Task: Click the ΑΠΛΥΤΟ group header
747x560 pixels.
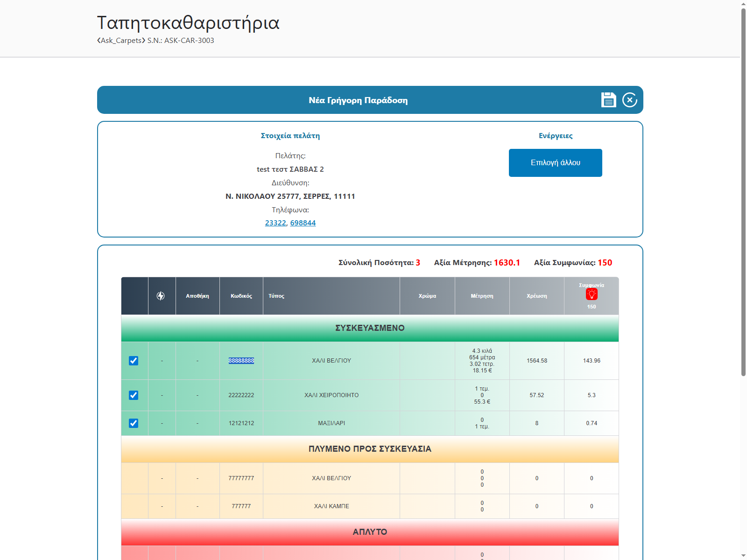Action: coord(370,532)
